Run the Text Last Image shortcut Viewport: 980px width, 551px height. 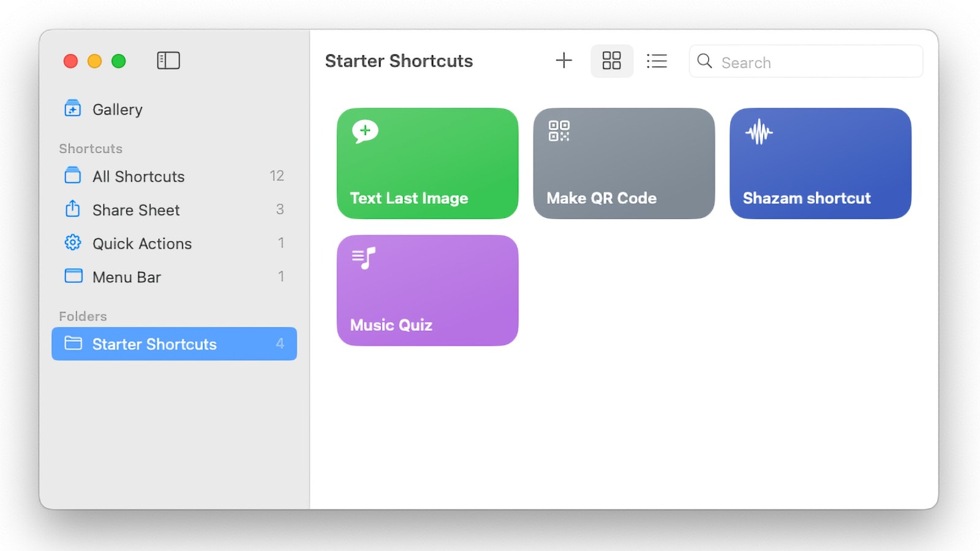pos(428,163)
